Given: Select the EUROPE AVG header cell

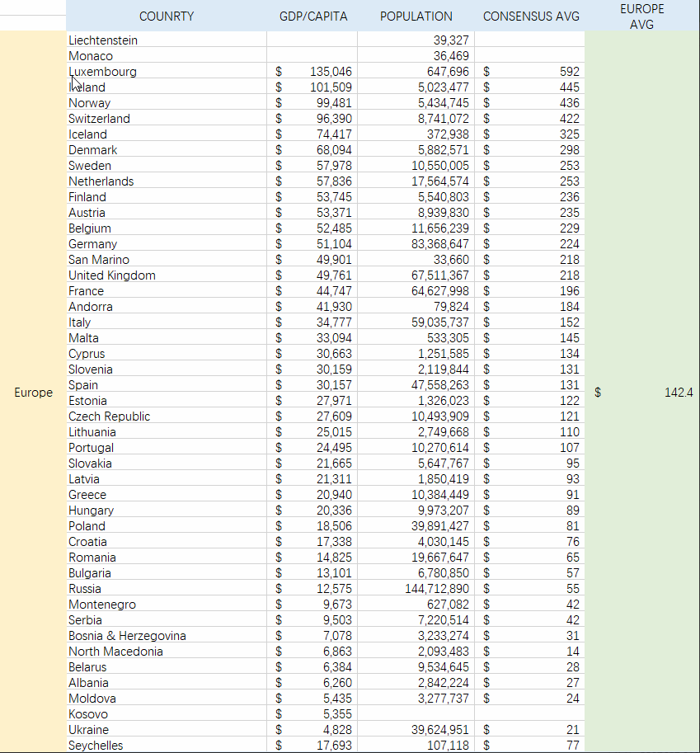Looking at the screenshot, I should [x=642, y=16].
